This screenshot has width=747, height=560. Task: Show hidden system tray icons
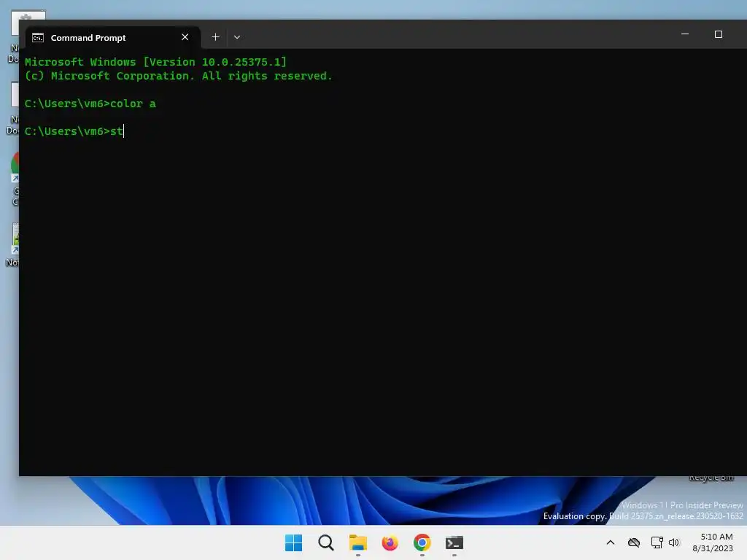pos(611,542)
